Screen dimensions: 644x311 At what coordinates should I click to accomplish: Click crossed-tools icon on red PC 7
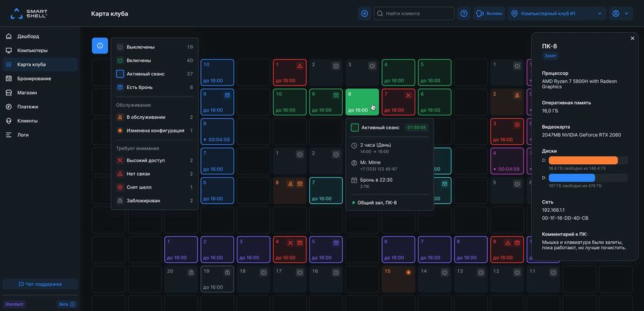pos(408,95)
